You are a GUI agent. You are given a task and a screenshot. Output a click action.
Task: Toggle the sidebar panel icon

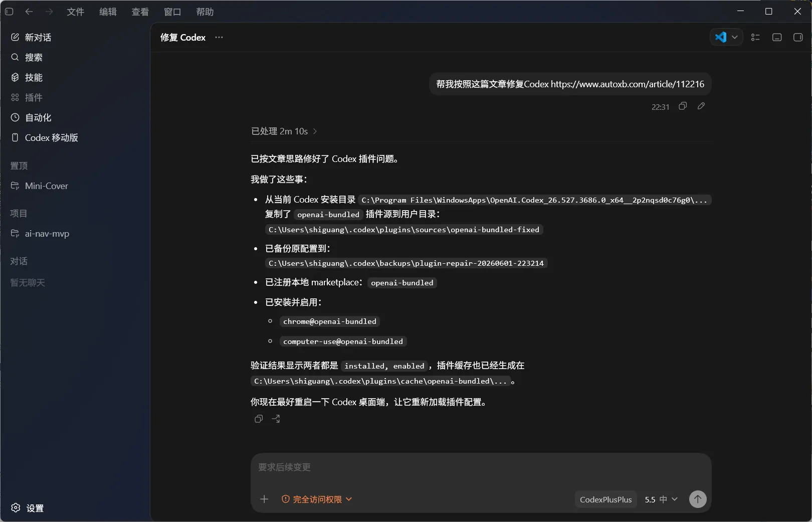(x=9, y=12)
